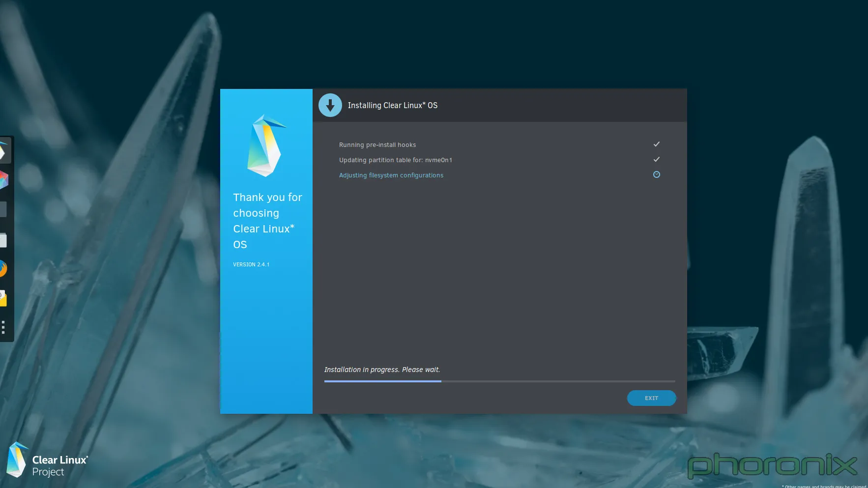Click the checkmark beside Running pre-install hooks
Screen dimensions: 868x488
pyautogui.click(x=657, y=144)
